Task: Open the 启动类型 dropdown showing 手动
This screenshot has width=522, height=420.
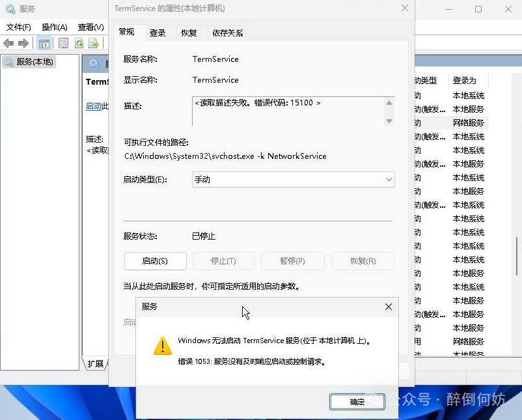Action: click(294, 180)
